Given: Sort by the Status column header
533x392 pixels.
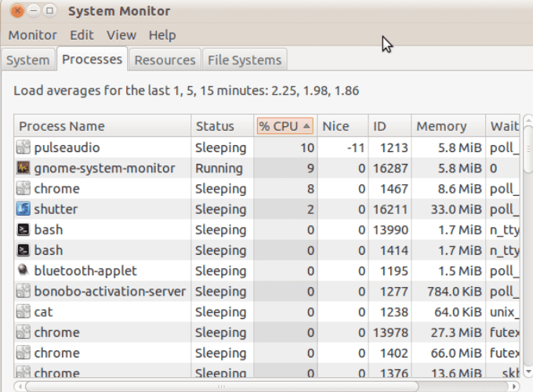Looking at the screenshot, I should point(222,126).
